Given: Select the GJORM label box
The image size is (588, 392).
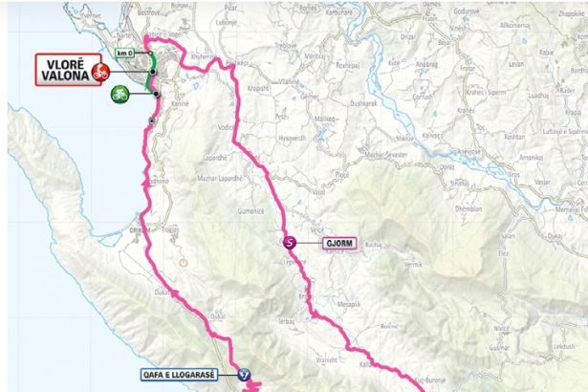Looking at the screenshot, I should (x=339, y=243).
